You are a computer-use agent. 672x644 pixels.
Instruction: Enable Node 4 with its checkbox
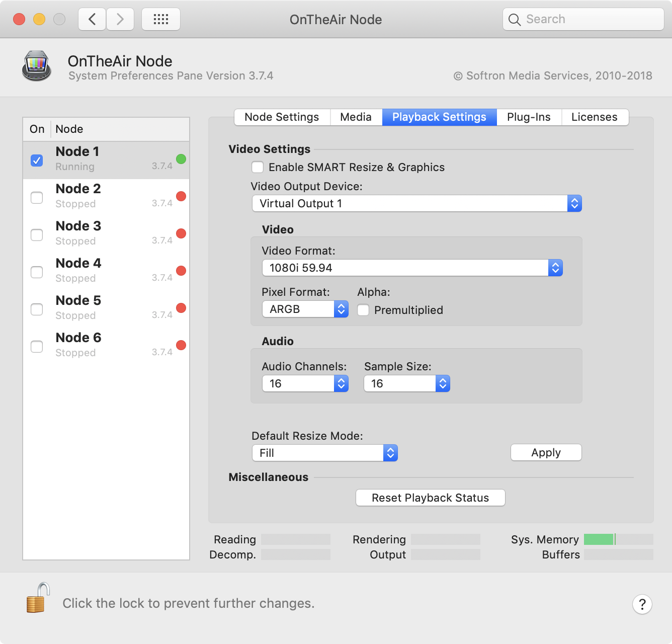[x=37, y=272]
